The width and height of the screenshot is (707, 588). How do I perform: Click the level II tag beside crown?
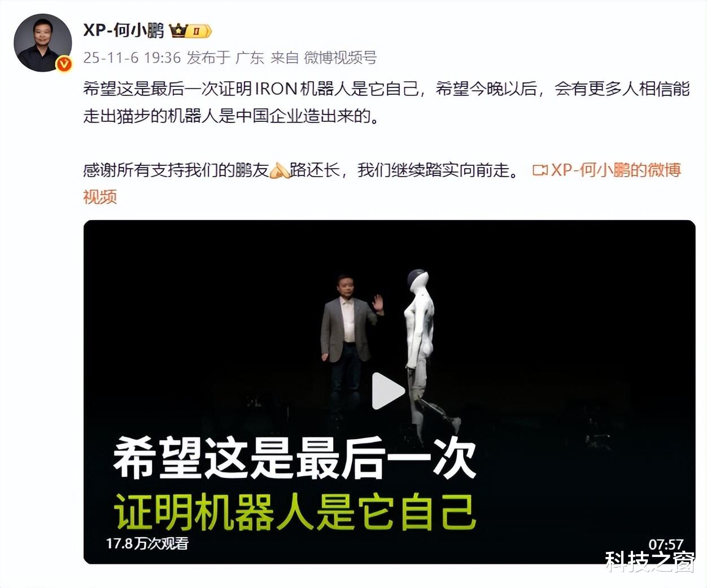(199, 31)
